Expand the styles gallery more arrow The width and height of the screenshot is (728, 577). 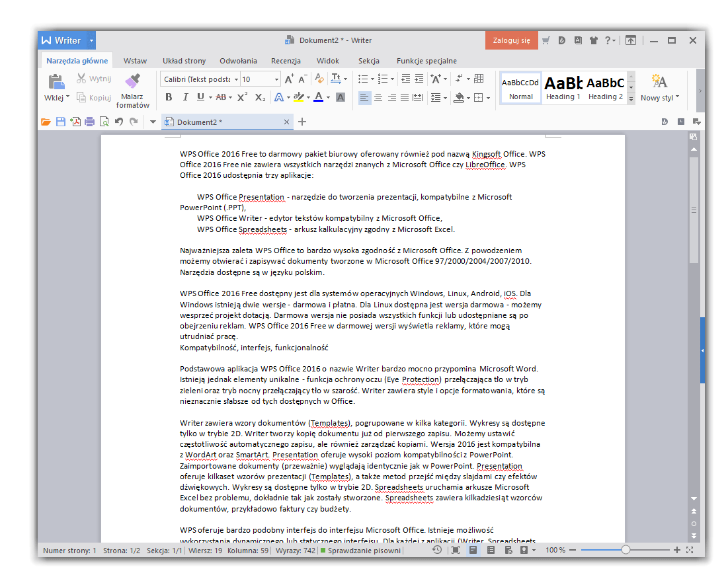coord(631,98)
